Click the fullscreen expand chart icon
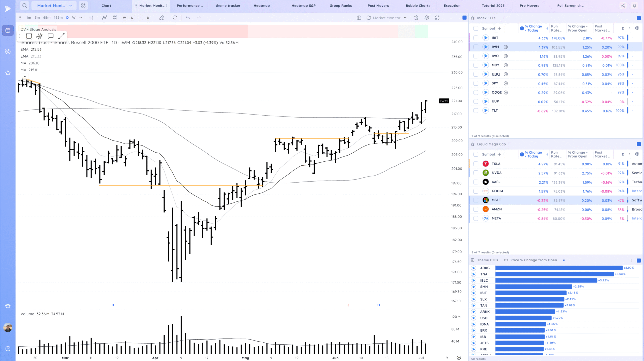The image size is (644, 361). coord(437,18)
